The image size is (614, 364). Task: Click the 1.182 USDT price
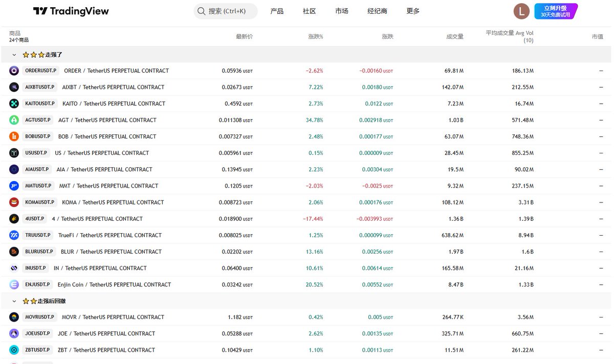click(240, 317)
